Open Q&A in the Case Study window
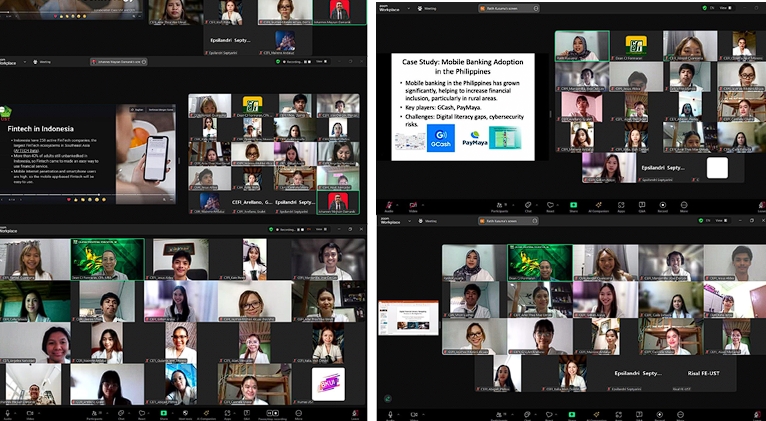This screenshot has width=766, height=421. [641, 205]
